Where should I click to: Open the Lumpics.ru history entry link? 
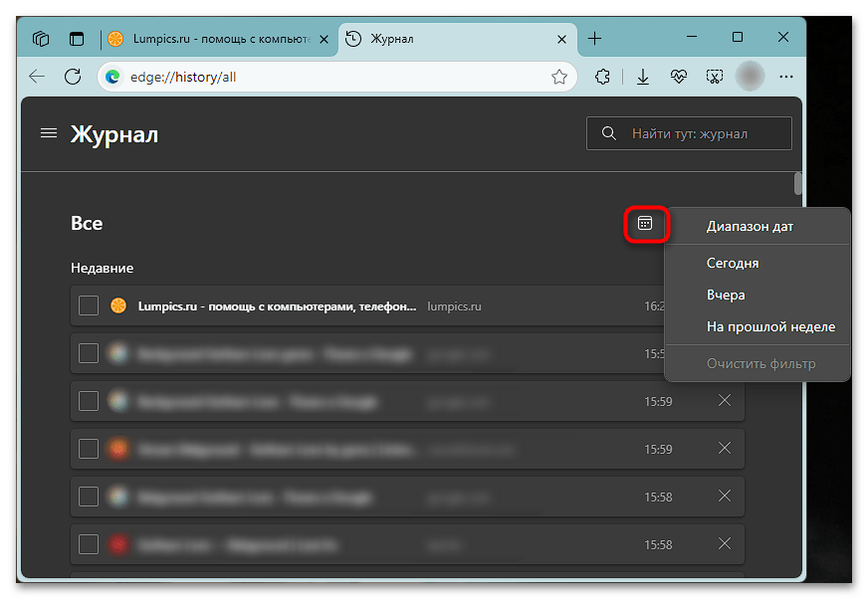(x=277, y=306)
